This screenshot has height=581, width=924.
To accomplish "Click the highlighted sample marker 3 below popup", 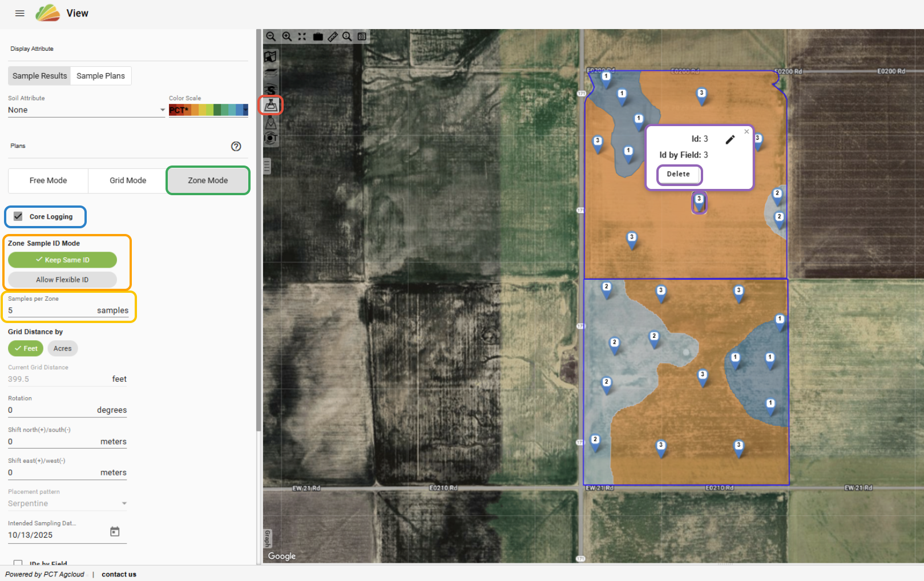I will pos(699,202).
